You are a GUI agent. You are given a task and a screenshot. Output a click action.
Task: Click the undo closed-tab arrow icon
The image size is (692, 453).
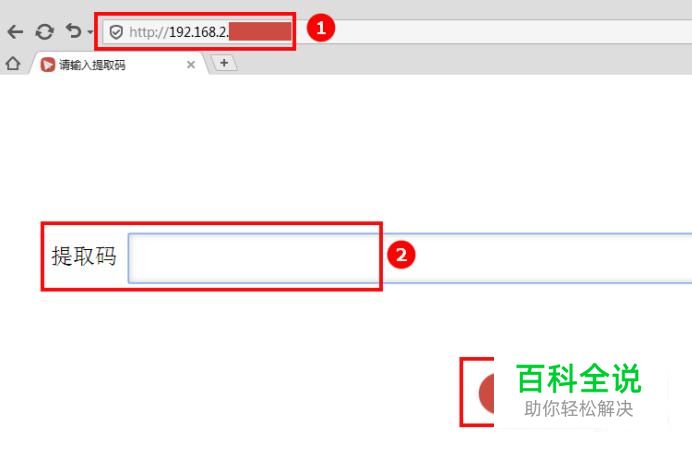point(73,31)
